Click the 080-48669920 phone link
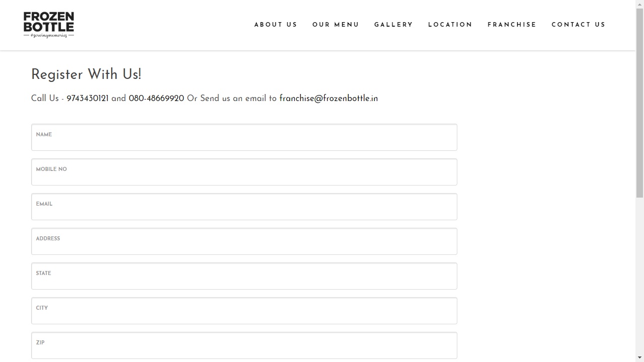This screenshot has height=362, width=644. (156, 99)
